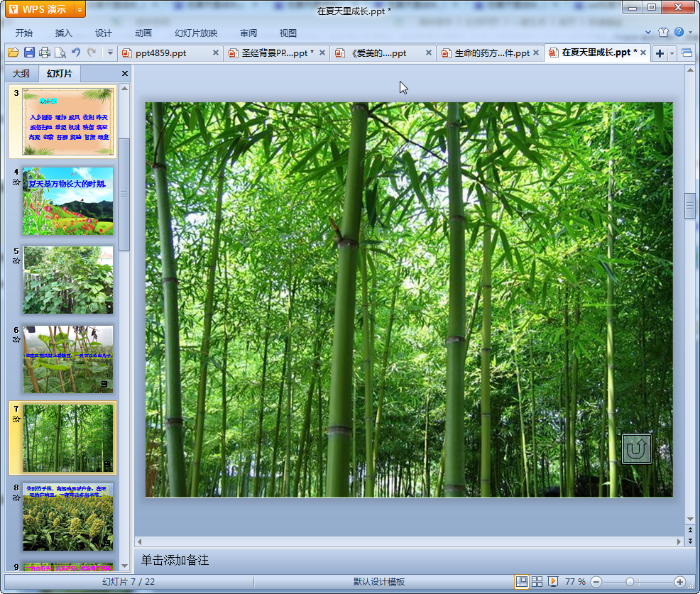This screenshot has height=594, width=700.
Task: Switch to Slide Sorter view
Action: [537, 582]
